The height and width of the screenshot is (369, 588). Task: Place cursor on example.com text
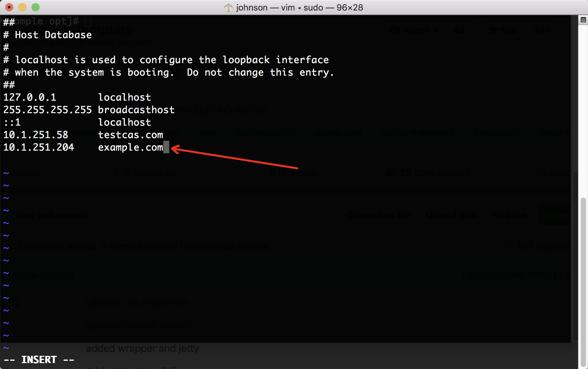point(130,147)
